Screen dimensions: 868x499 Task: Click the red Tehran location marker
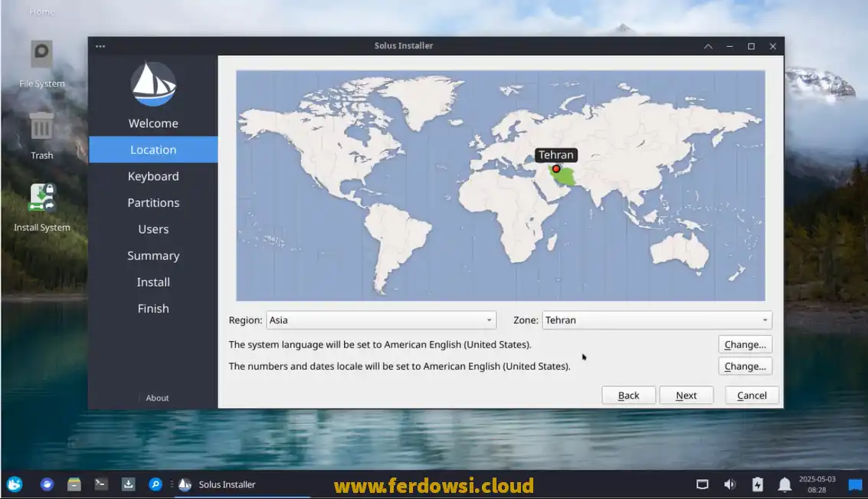(x=555, y=169)
